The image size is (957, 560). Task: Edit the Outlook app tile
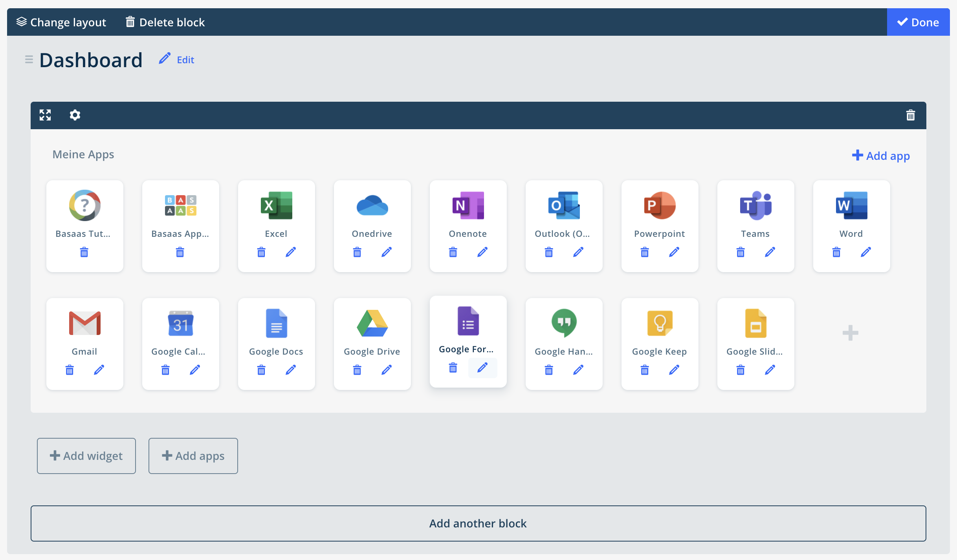click(578, 252)
